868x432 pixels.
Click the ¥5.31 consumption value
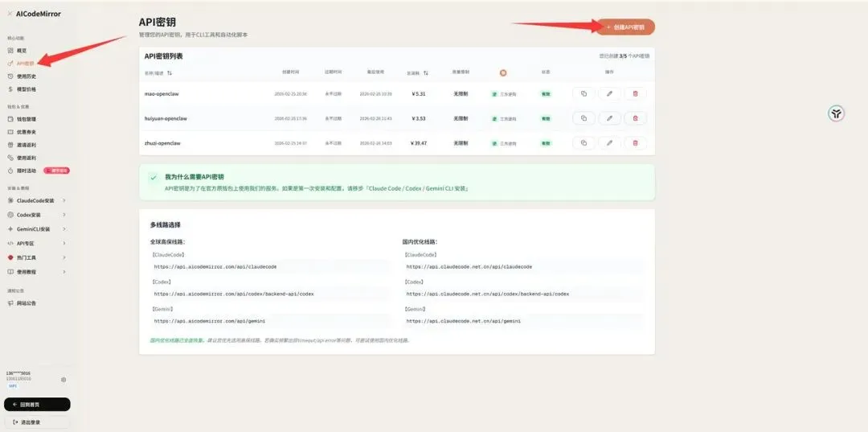coord(419,94)
